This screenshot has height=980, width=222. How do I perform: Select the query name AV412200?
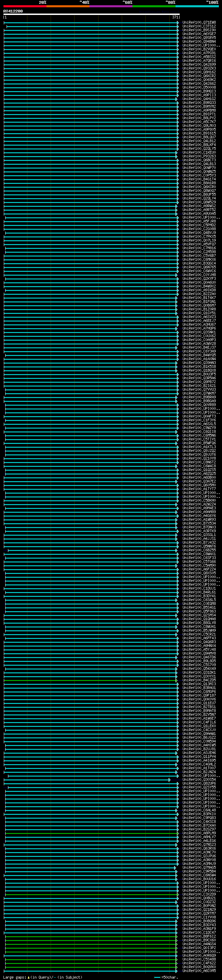[x=13, y=11]
